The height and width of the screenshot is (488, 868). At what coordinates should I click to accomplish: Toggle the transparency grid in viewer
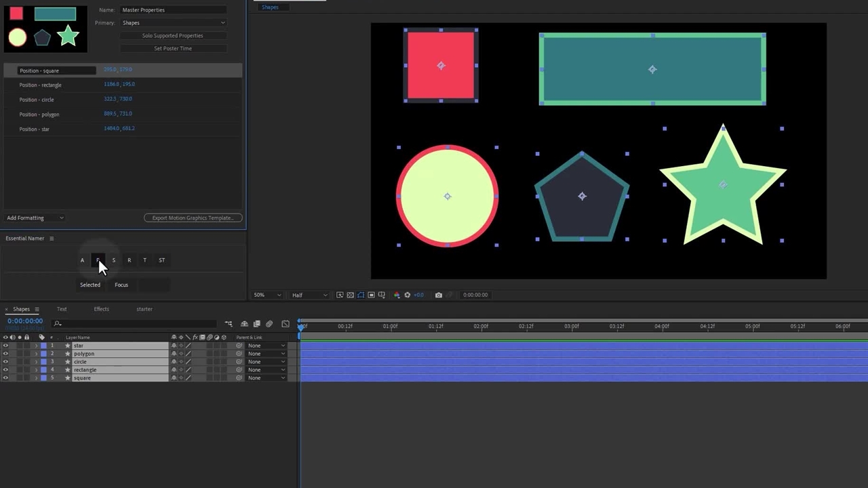tap(350, 295)
